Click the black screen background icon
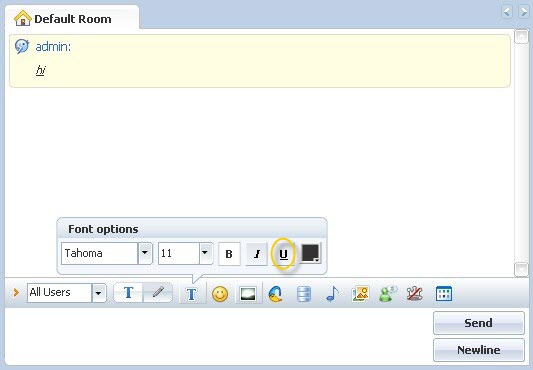Screen dimensions: 533x370 [x=248, y=293]
